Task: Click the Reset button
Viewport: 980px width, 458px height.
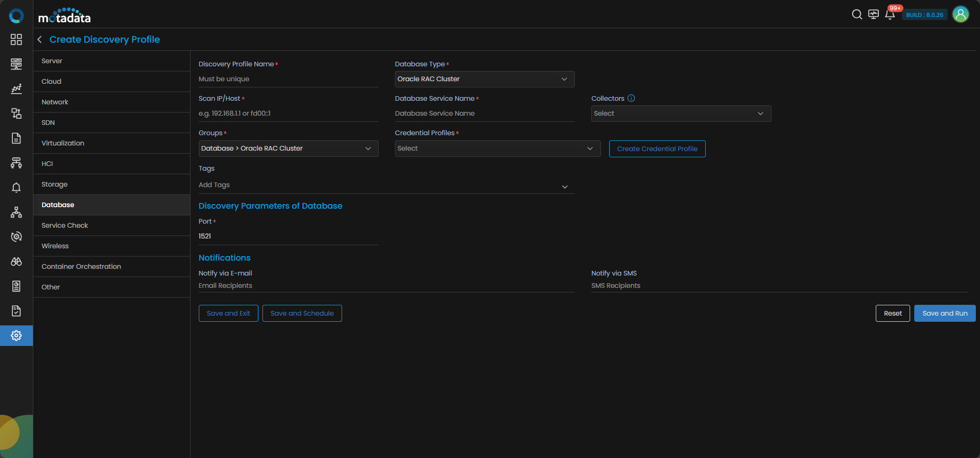Action: coord(892,314)
